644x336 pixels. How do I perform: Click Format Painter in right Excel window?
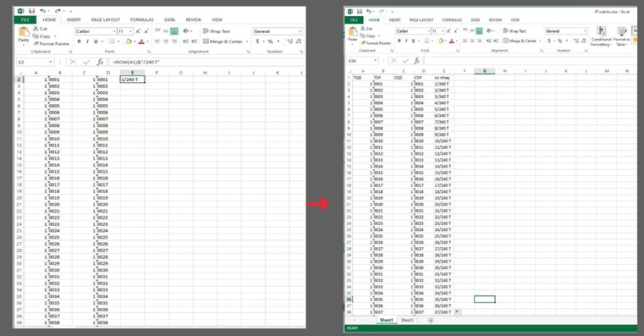[375, 42]
